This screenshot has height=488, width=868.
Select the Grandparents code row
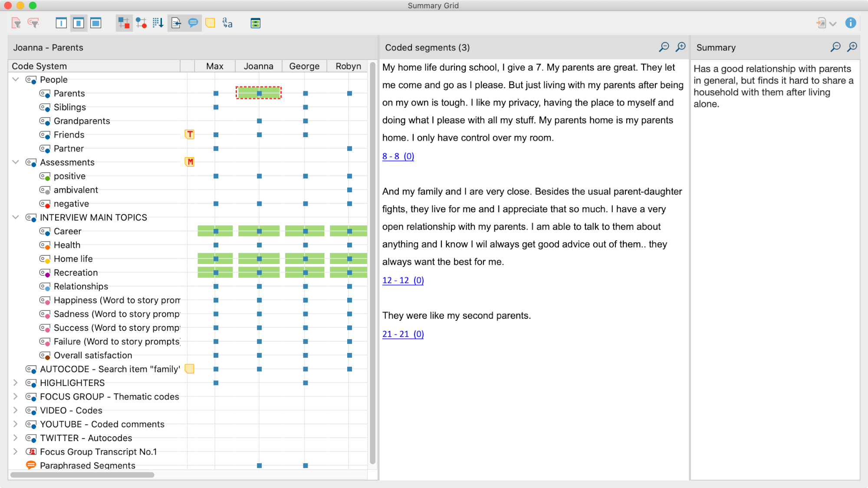82,121
